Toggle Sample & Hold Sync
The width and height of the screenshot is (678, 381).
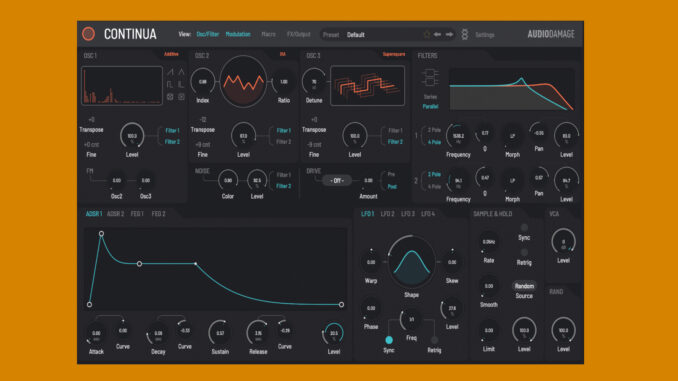(x=524, y=227)
